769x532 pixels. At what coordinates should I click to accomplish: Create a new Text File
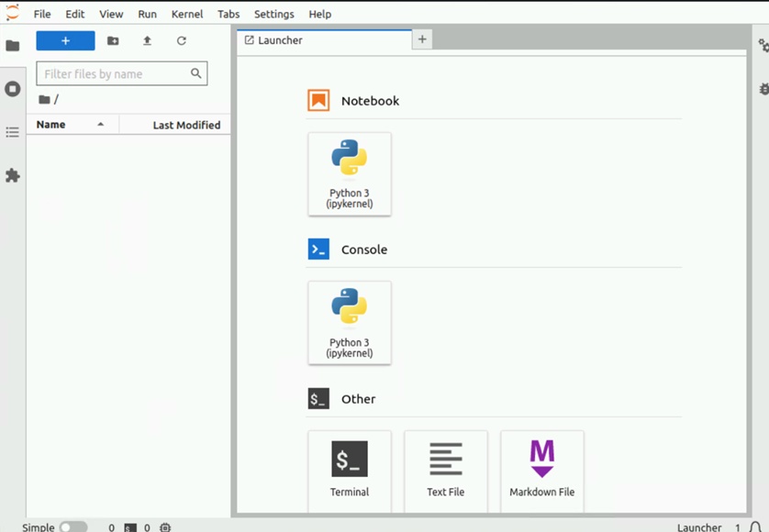tap(446, 471)
